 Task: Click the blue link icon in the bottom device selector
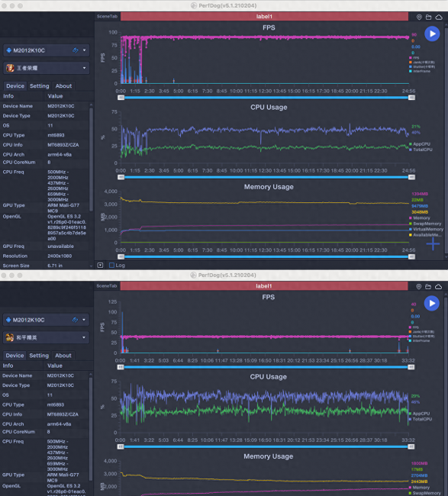pyautogui.click(x=75, y=320)
